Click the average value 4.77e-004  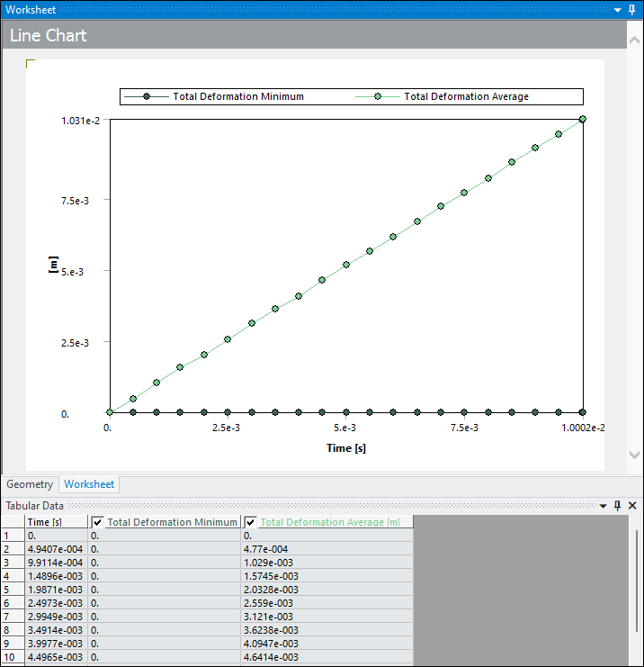point(326,549)
